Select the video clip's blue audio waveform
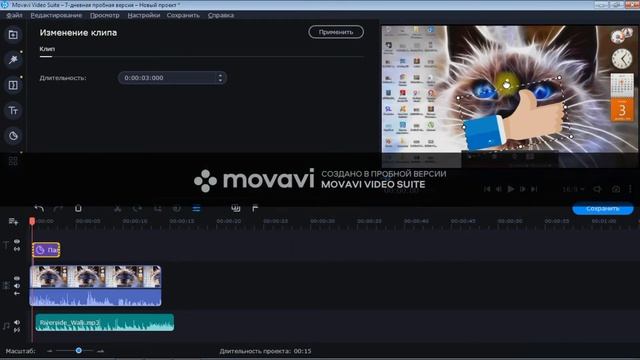This screenshot has height=360, width=640. click(x=96, y=297)
